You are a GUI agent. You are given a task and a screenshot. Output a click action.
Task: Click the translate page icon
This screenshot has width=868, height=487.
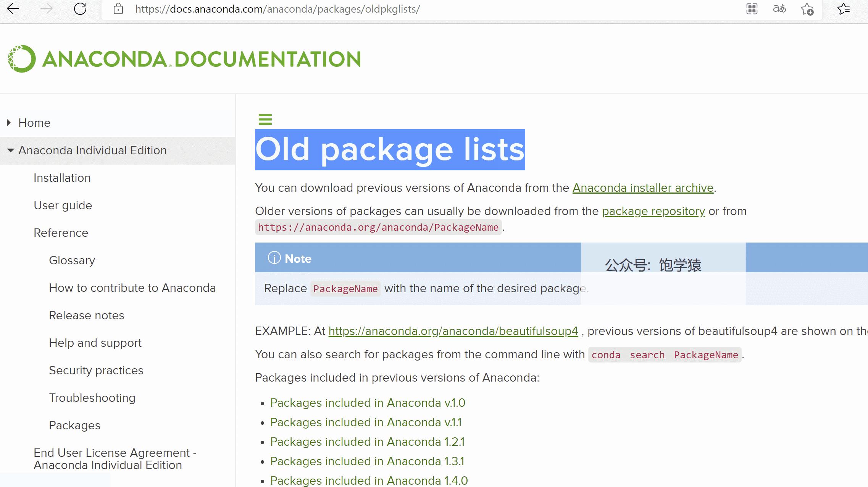(x=779, y=9)
